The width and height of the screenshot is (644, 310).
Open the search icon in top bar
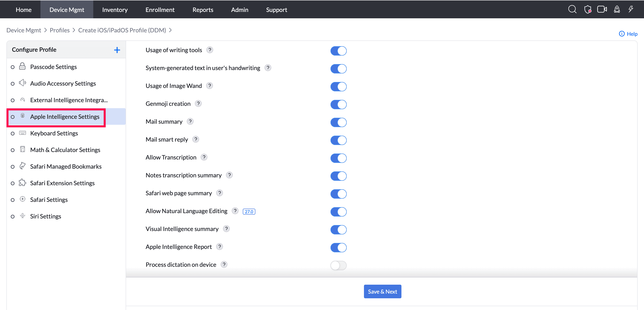point(572,10)
